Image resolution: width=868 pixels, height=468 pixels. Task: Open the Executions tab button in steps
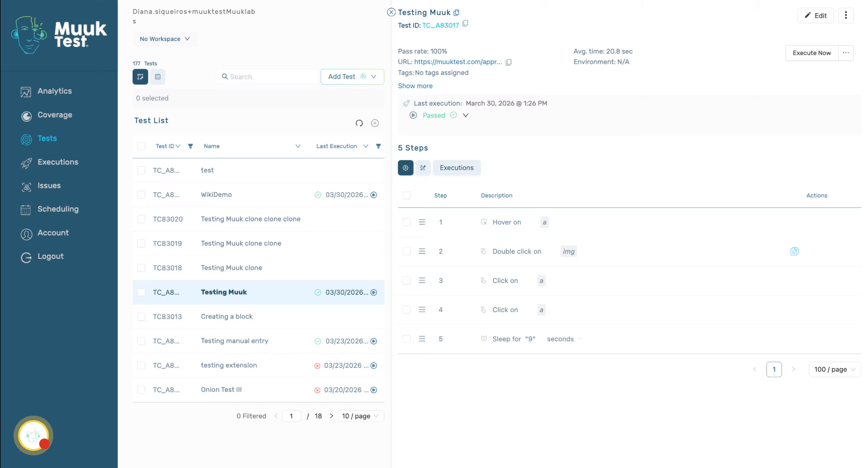point(457,168)
